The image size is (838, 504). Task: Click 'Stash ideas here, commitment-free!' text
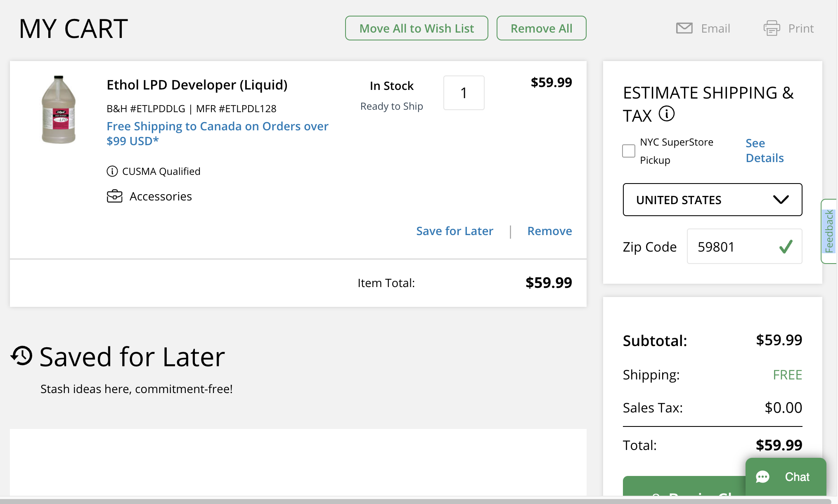coord(137,389)
